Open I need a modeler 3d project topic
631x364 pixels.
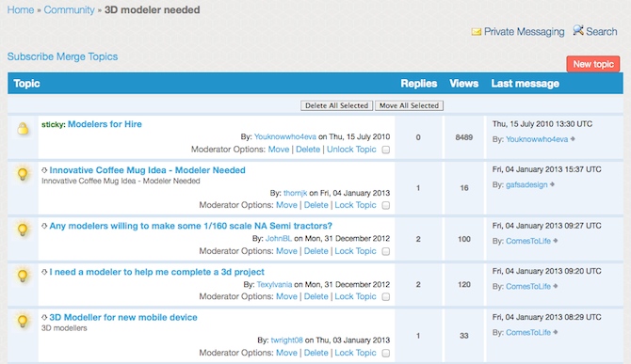(x=157, y=272)
